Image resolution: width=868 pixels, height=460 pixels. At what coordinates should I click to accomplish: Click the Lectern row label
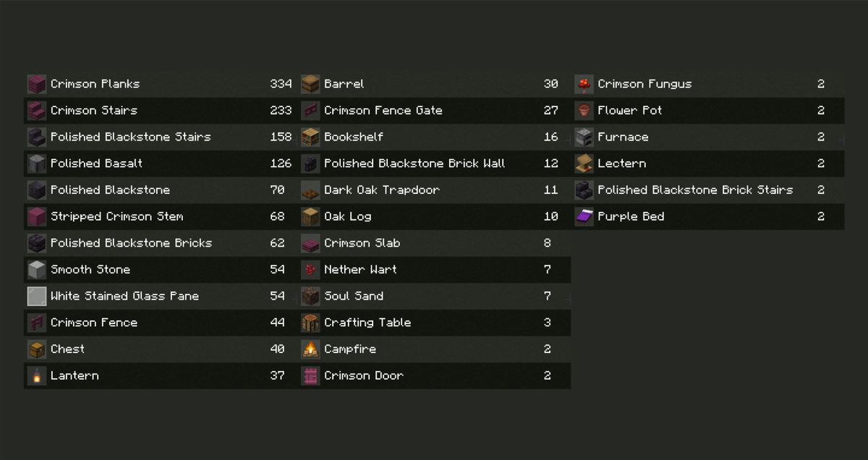[621, 163]
